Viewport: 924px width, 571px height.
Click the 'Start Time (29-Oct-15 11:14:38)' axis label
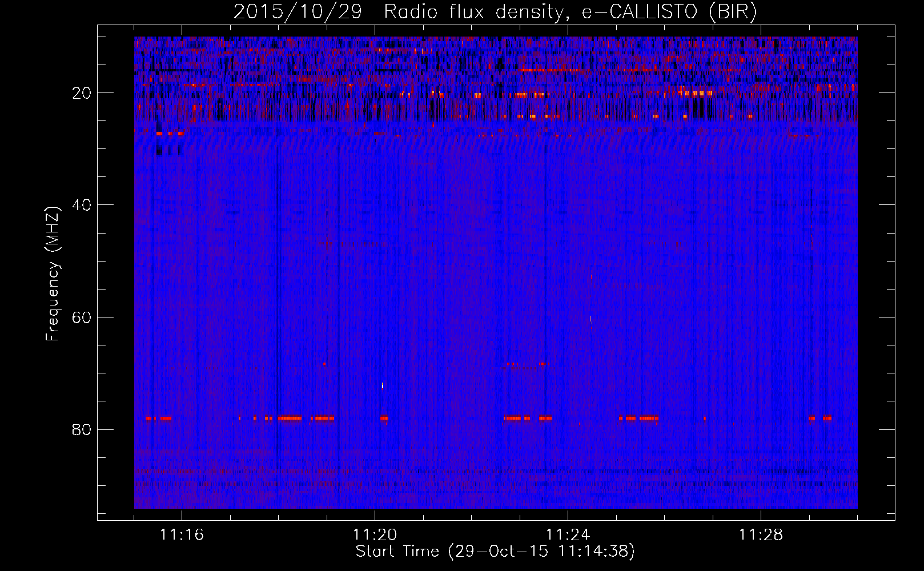point(495,552)
